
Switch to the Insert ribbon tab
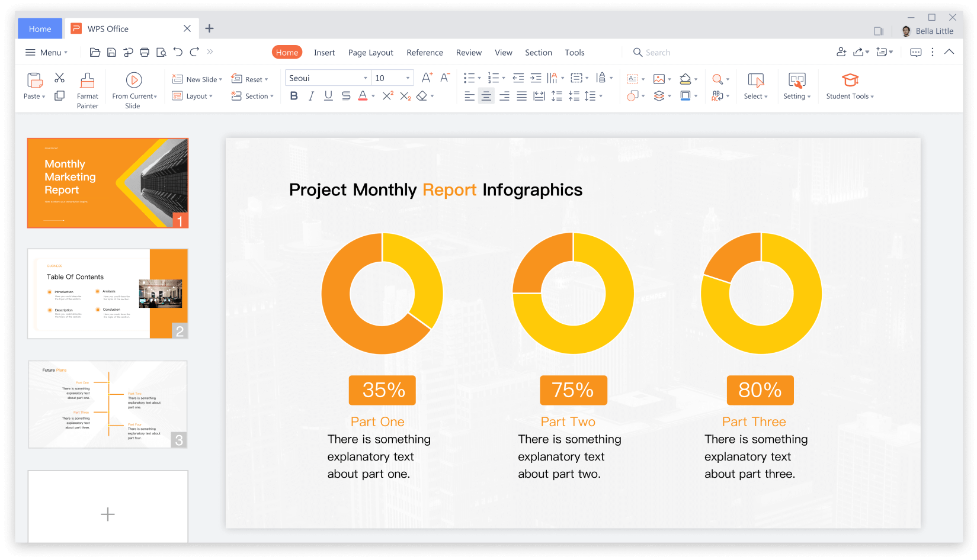[325, 52]
